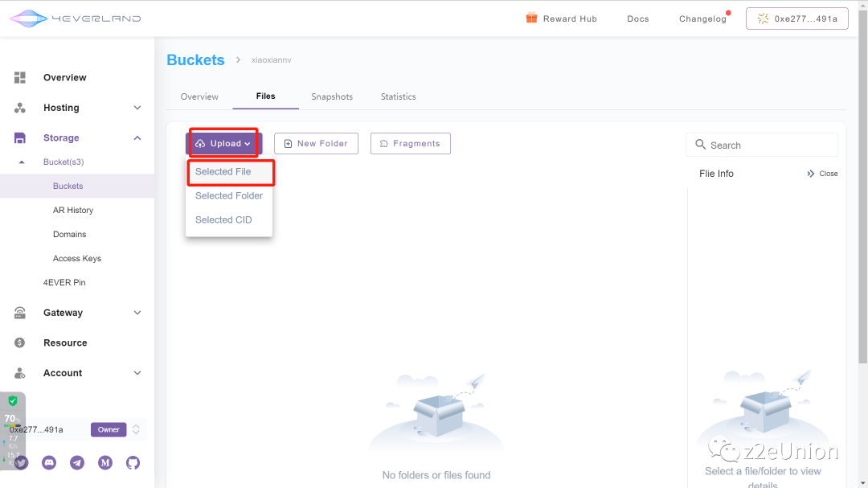Switch to the Statistics tab
Screen dimensions: 868x488
[x=398, y=96]
